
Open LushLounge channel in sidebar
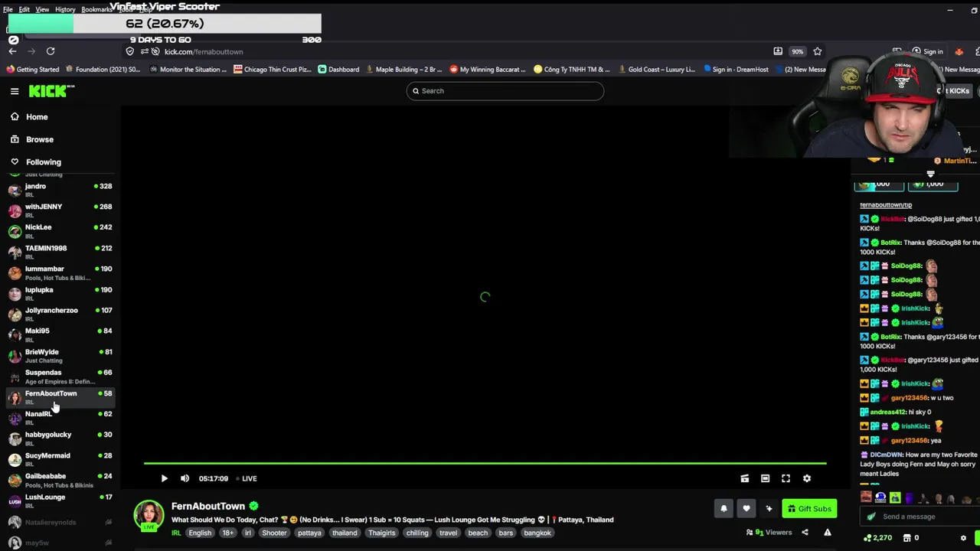[60, 500]
